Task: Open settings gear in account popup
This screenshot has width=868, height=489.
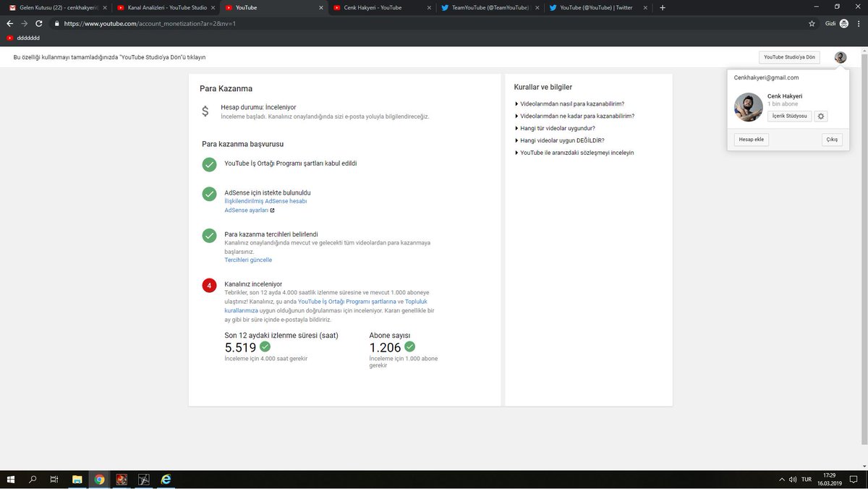Action: click(821, 116)
